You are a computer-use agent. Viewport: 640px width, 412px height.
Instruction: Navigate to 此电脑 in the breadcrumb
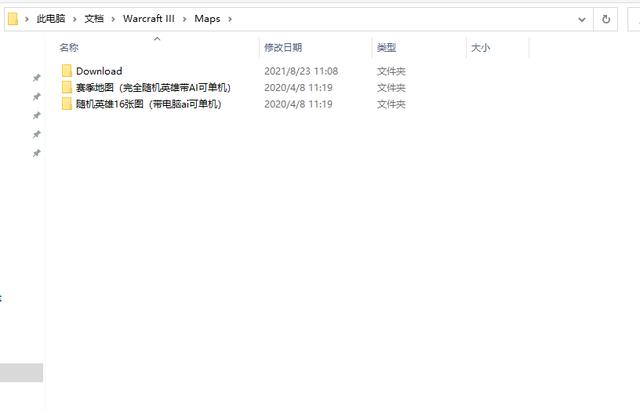(51, 19)
